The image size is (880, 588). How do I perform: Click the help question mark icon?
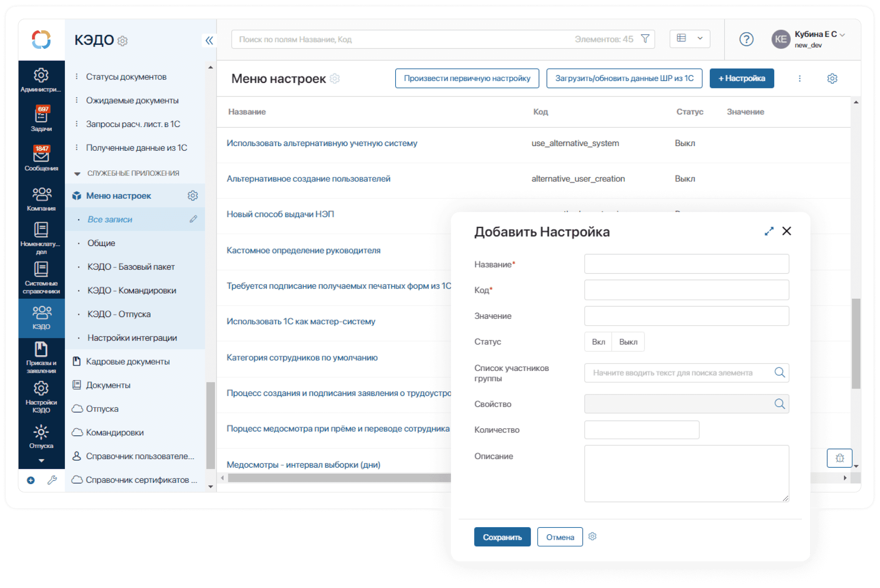746,39
